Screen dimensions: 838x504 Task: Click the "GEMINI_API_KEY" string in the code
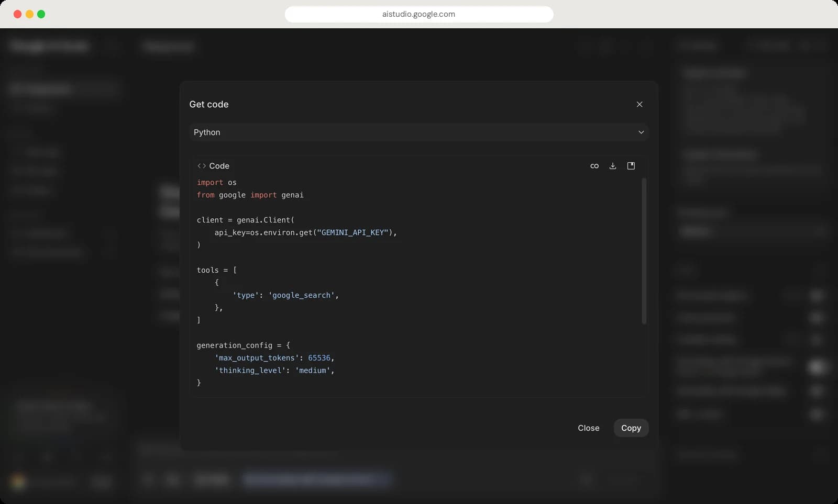pyautogui.click(x=352, y=232)
